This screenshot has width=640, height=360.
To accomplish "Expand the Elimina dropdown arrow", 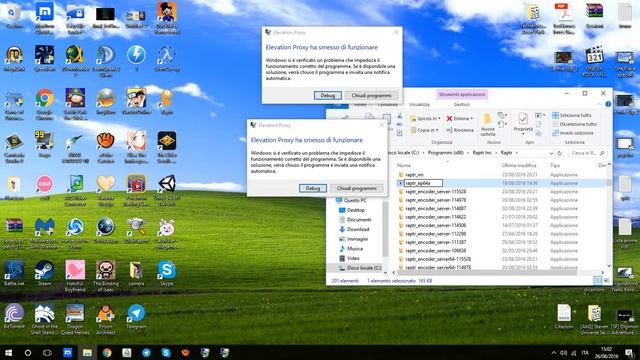I will click(472, 118).
